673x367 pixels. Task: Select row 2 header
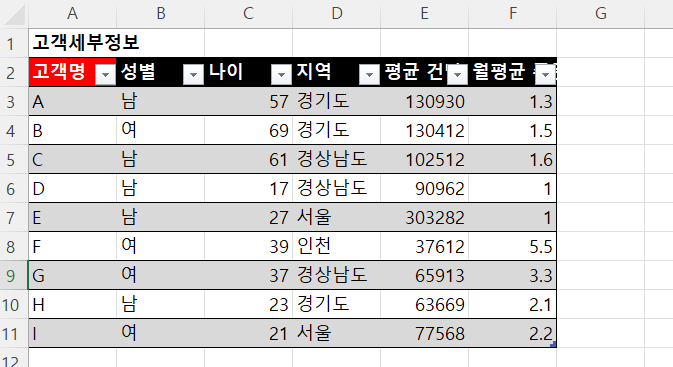14,72
